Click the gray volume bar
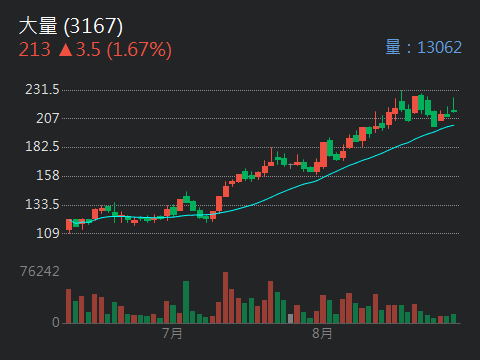Image resolution: width=480 pixels, height=360 pixels. pos(290,319)
